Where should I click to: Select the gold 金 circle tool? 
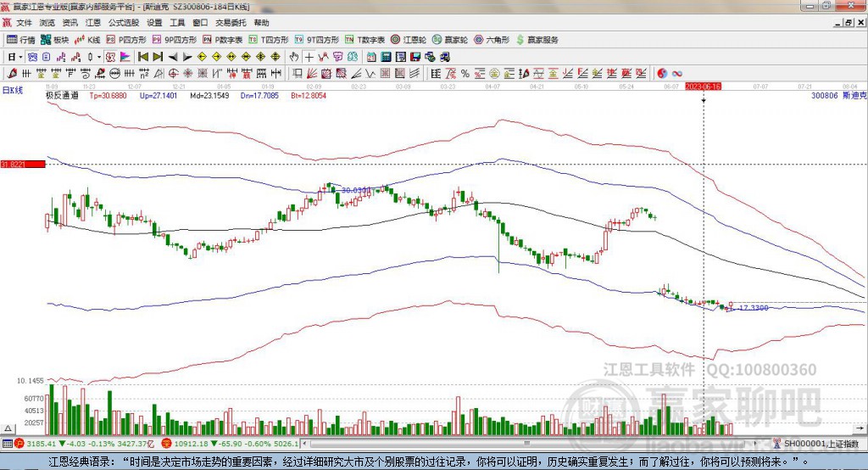(494, 73)
